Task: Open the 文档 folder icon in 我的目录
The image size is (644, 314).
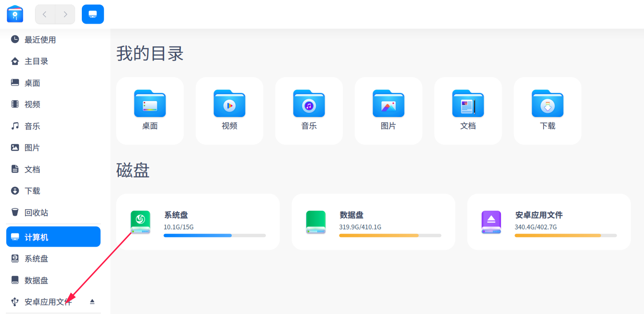Action: (468, 103)
